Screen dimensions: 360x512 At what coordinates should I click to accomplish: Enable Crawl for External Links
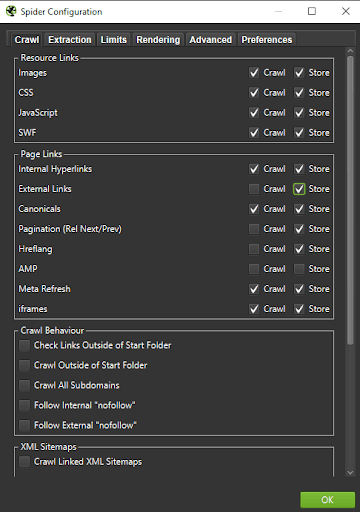click(254, 189)
